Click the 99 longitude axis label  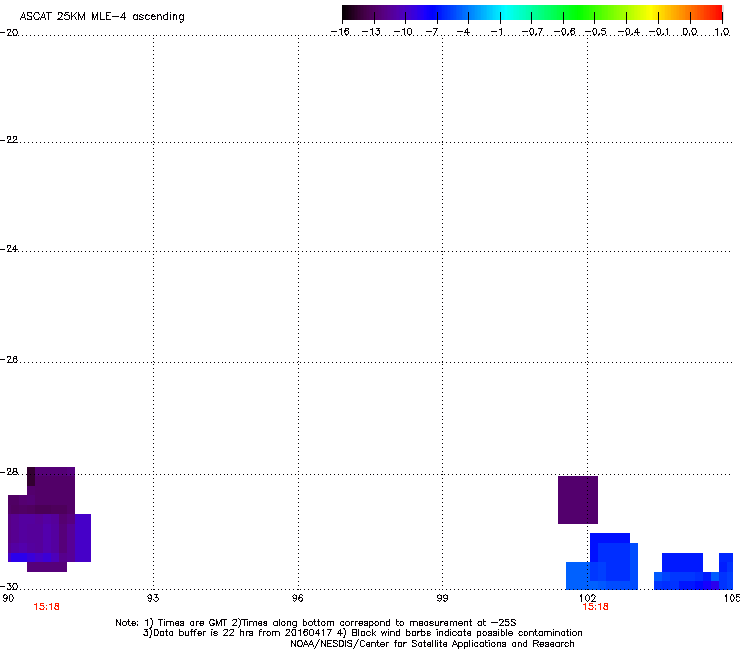[442, 598]
